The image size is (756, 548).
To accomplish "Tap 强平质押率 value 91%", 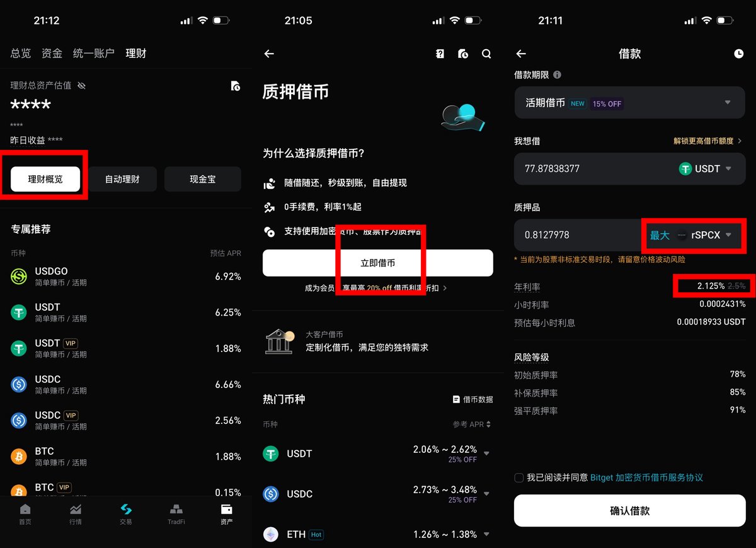I will [738, 410].
